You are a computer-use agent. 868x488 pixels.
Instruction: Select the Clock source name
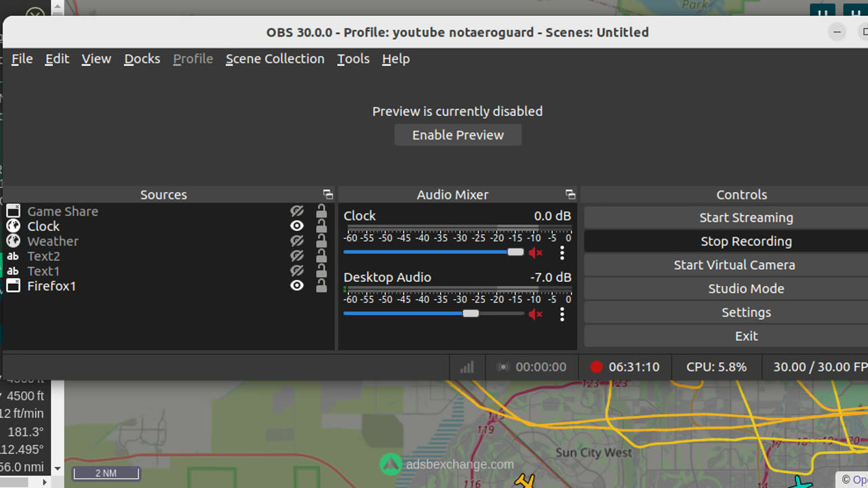pos(43,226)
